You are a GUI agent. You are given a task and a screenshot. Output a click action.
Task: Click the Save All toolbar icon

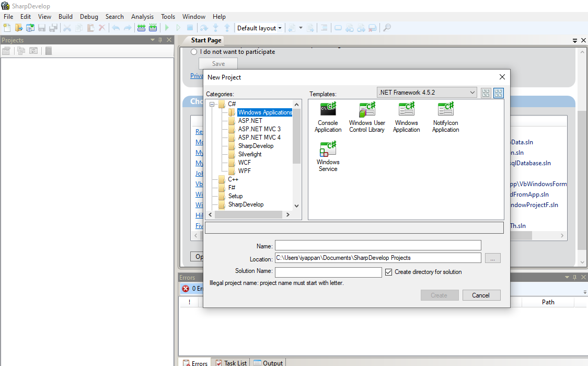tap(54, 28)
